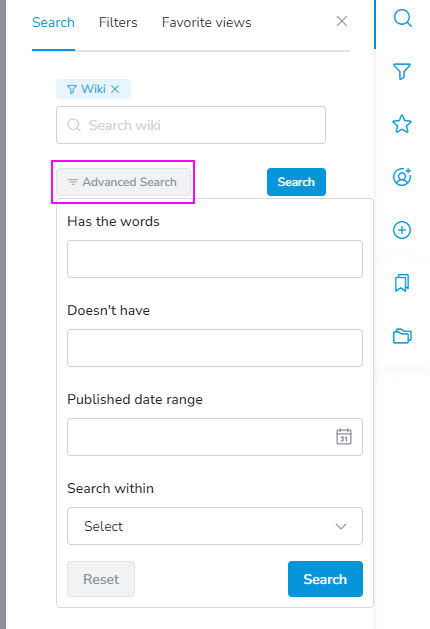The image size is (430, 629).
Task: Click the circled plus add icon
Action: [402, 230]
